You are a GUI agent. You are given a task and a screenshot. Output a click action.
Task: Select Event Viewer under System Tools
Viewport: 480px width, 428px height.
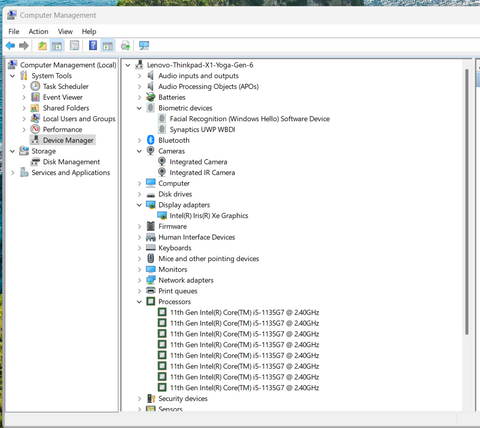click(x=63, y=97)
